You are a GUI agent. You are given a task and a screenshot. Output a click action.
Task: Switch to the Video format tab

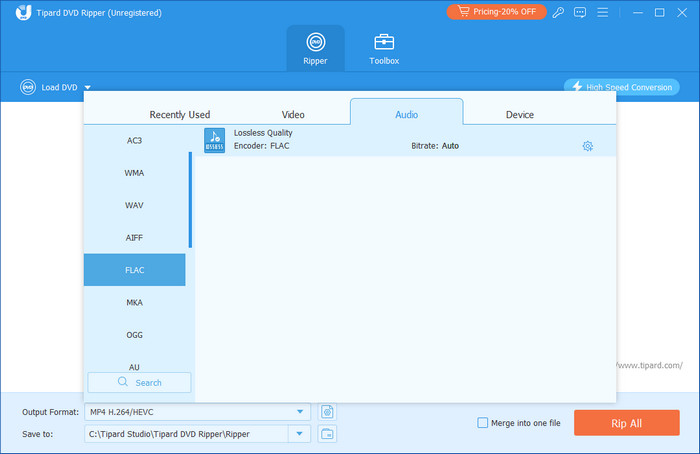(293, 115)
